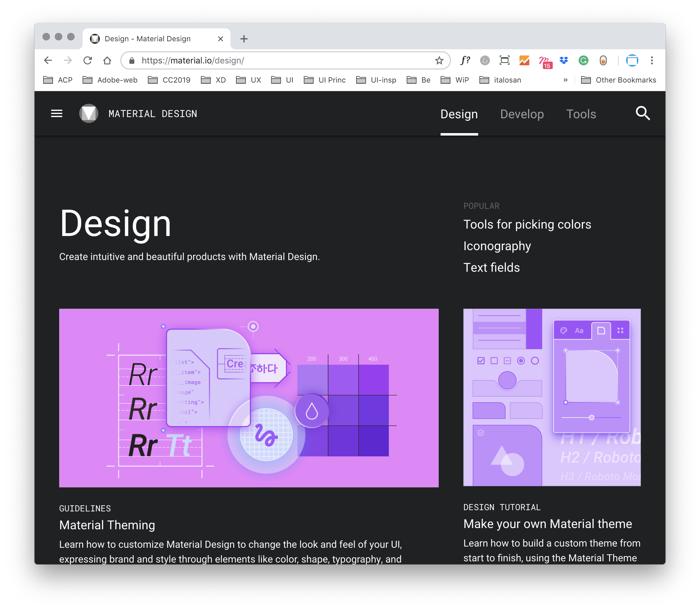Switch to the Tools nav tab

[x=581, y=114]
